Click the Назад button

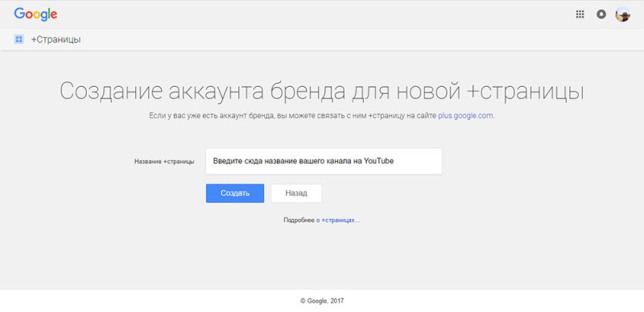click(296, 193)
